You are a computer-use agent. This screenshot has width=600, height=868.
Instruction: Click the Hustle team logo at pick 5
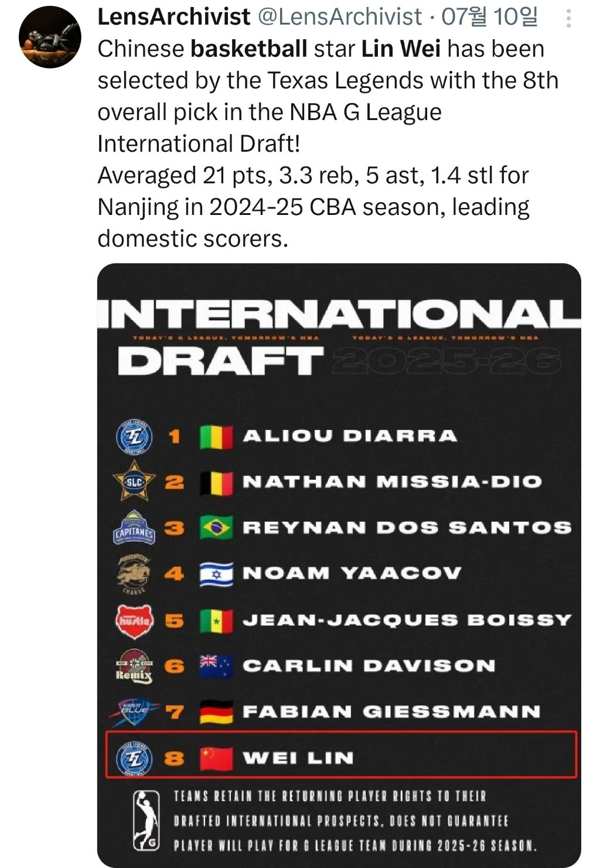(x=134, y=620)
